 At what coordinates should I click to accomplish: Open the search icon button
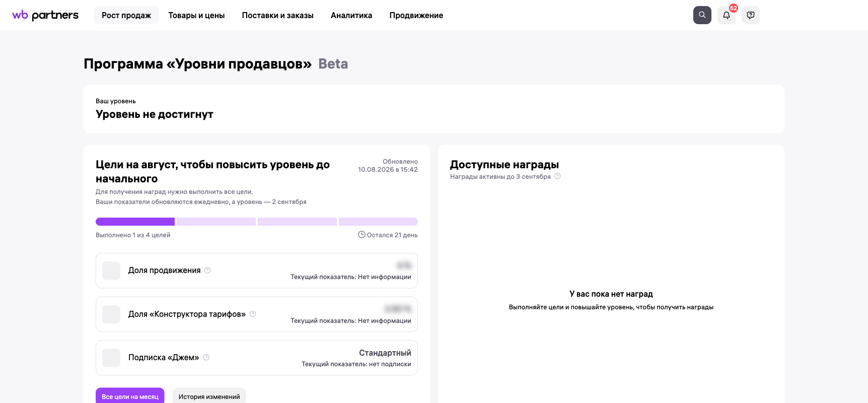(702, 15)
